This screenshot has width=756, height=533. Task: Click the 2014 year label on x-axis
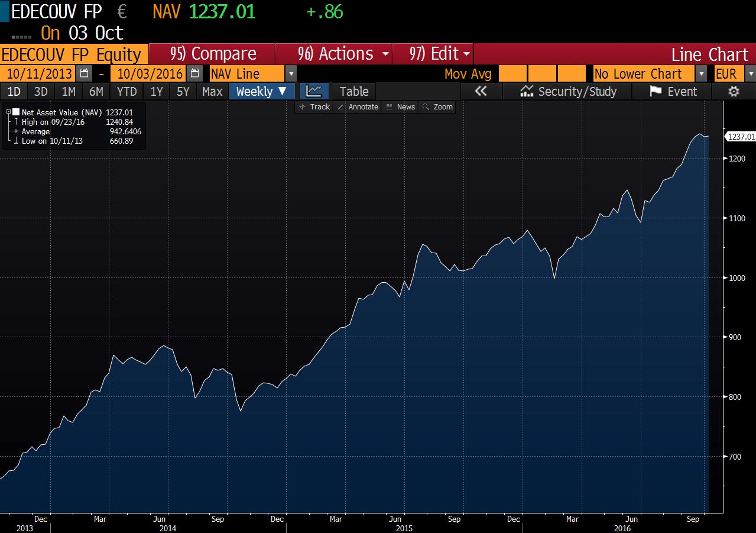pos(168,528)
